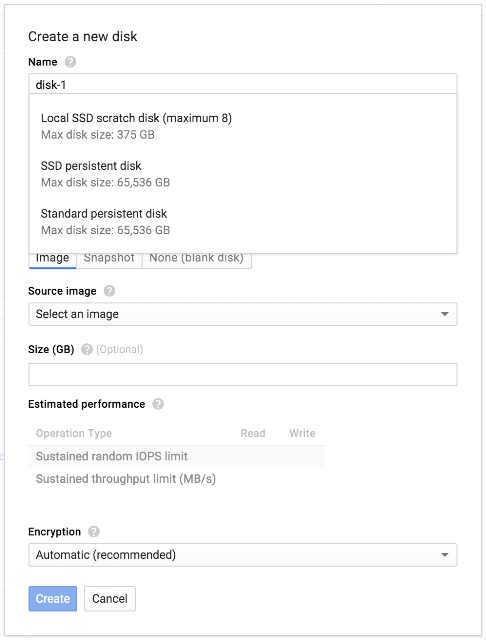Screen dimensions: 486x640
Task: Switch to the Snapshot source tab
Action: point(109,259)
